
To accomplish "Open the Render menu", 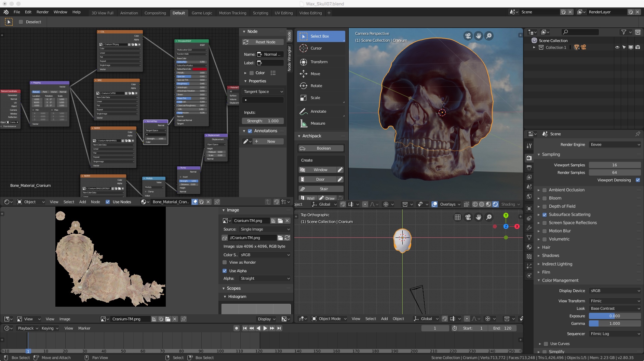I will (42, 12).
